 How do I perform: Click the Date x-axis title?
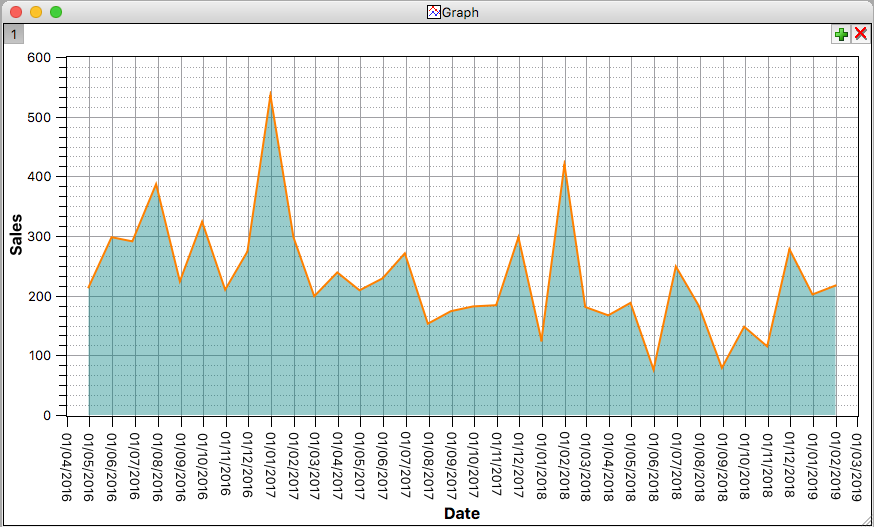(461, 514)
